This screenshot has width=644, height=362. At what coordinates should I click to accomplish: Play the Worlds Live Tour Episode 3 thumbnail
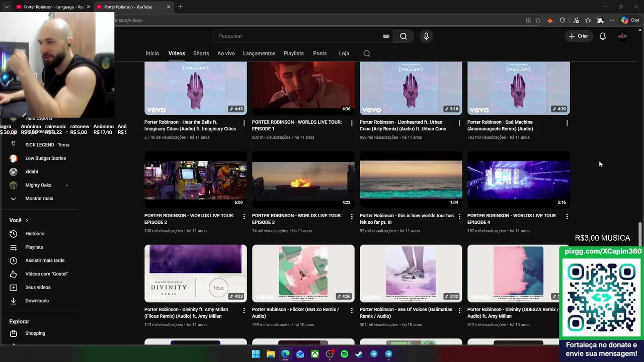pos(303,179)
